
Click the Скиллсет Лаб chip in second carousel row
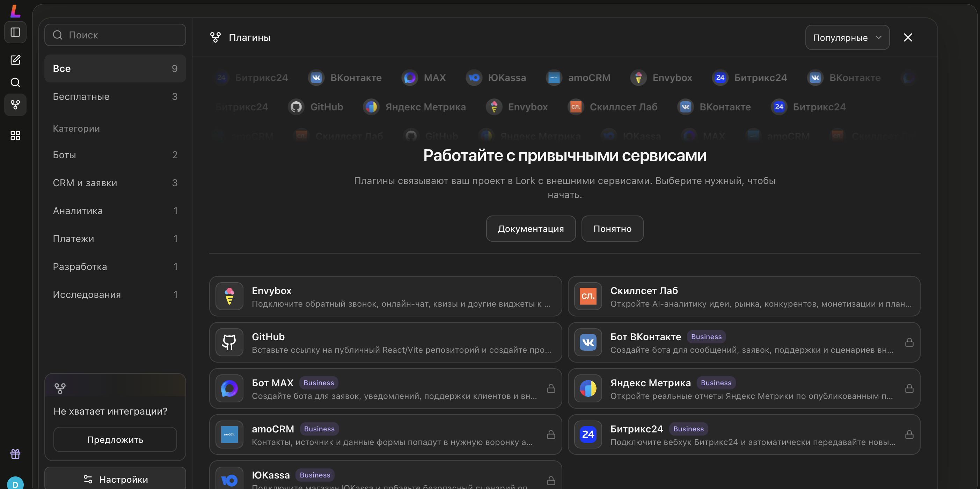(x=613, y=107)
